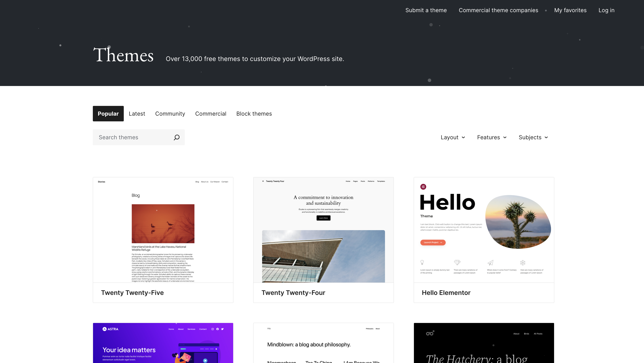Click the Log in link

(606, 10)
